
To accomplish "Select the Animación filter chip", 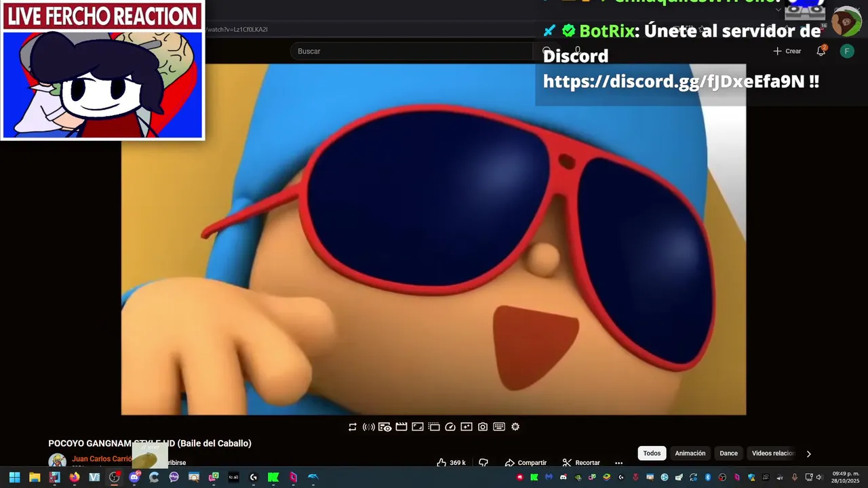I will pos(690,453).
